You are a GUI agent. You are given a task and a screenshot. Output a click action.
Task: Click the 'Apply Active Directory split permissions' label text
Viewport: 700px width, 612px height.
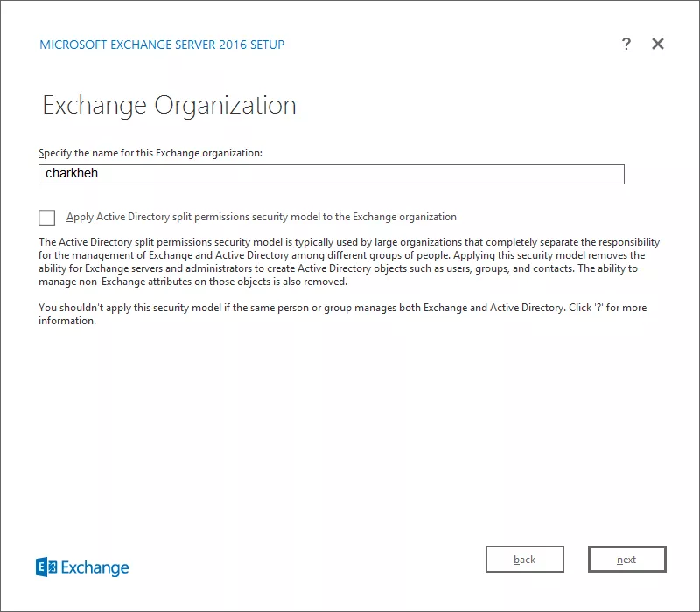[x=262, y=217]
